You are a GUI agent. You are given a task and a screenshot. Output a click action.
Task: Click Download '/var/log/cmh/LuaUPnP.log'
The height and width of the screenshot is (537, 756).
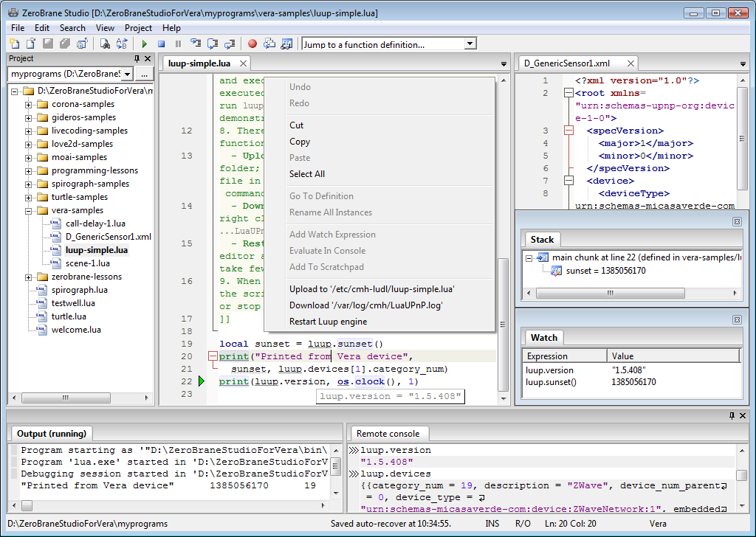pos(380,305)
